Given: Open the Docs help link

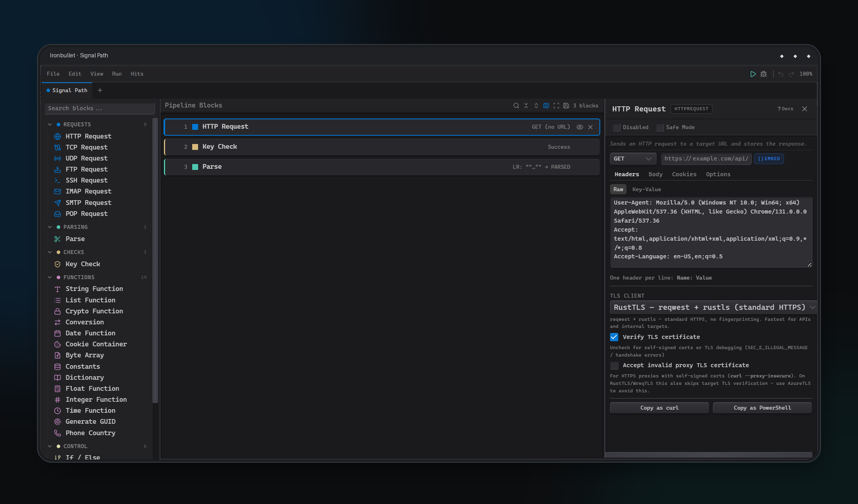Looking at the screenshot, I should pos(785,109).
